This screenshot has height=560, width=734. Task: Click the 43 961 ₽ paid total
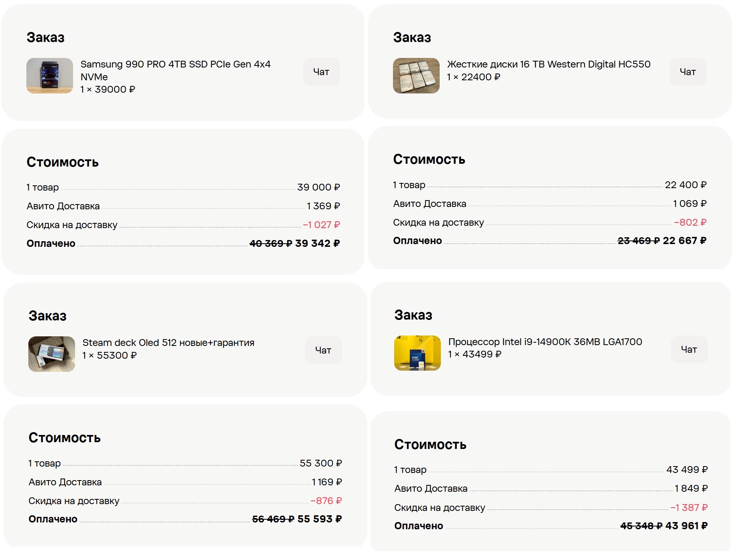(x=686, y=526)
